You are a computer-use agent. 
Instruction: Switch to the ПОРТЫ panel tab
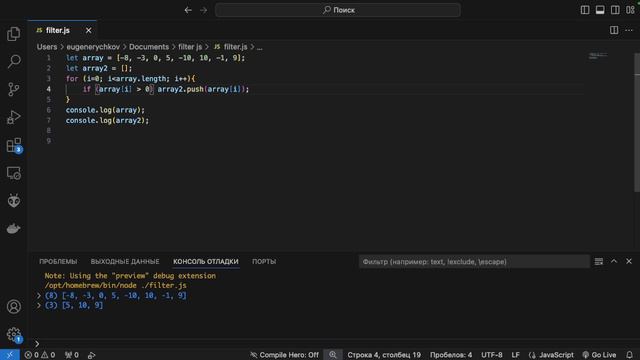[264, 262]
